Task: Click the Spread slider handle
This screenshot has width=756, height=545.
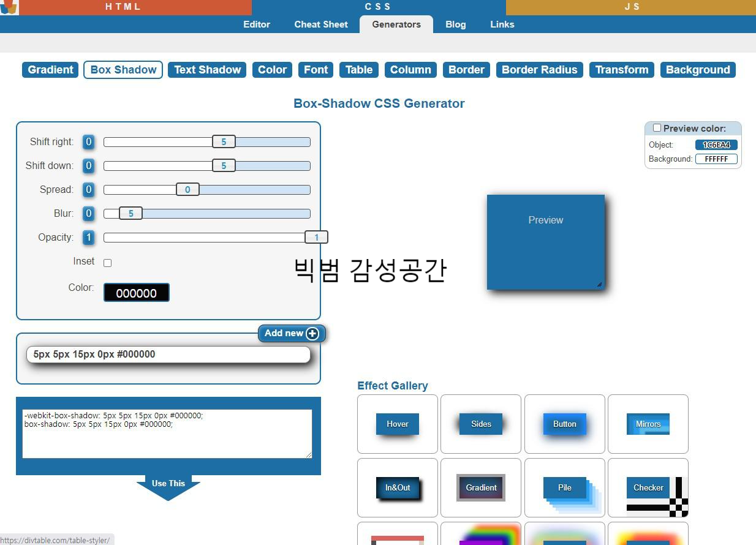Action: 187,190
